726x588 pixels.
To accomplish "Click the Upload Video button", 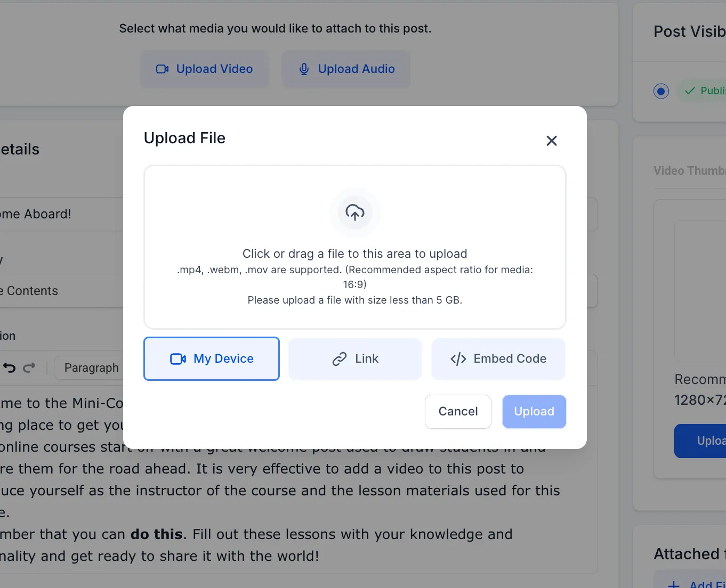I will [x=205, y=69].
